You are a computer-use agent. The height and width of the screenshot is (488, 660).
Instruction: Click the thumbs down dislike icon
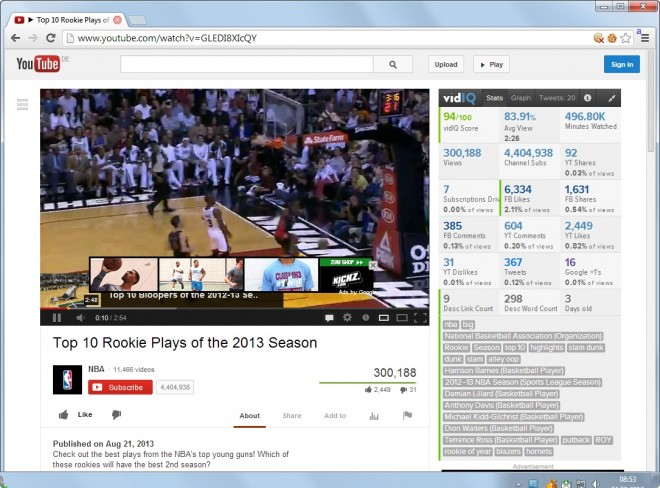tap(117, 415)
